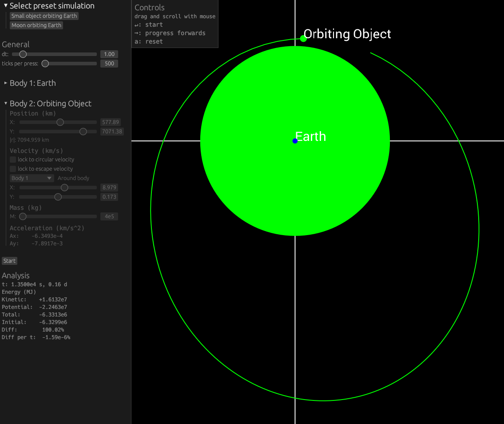
Task: Open the Body 1 around-body dropdown
Action: (x=32, y=178)
